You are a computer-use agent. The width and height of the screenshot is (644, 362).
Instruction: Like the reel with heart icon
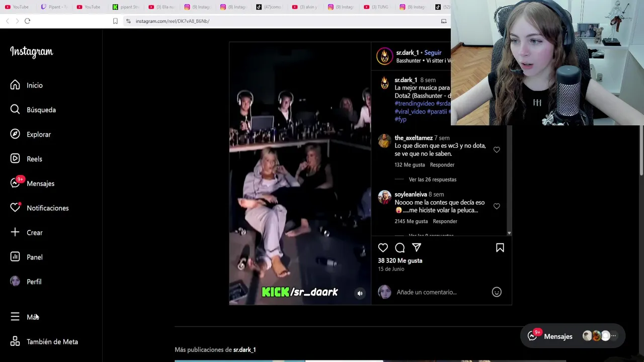[x=383, y=248]
